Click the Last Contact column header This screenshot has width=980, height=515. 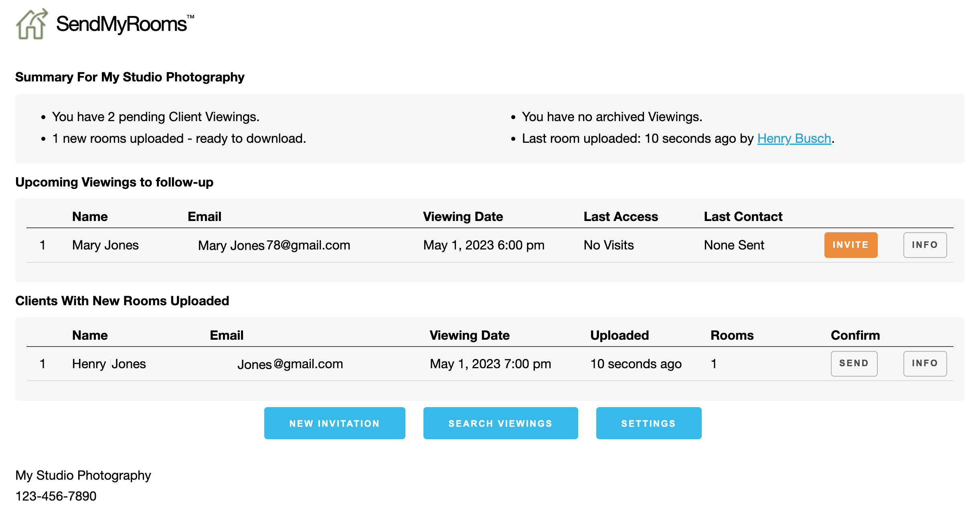[743, 217]
